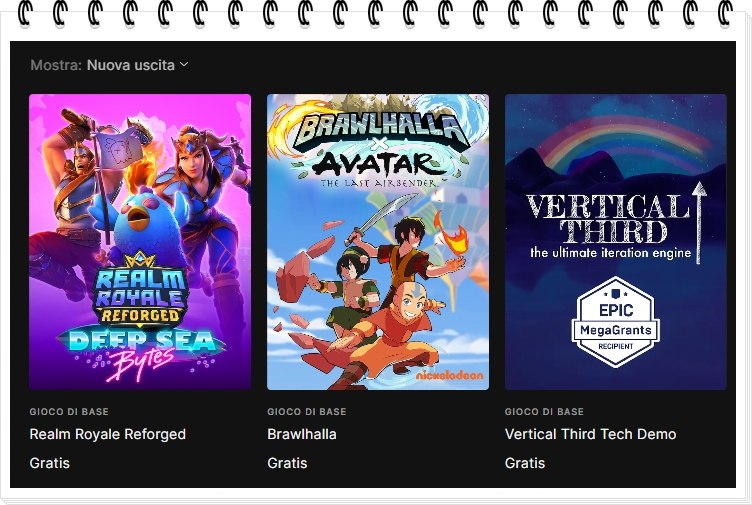Click the Mostra label

coord(56,65)
